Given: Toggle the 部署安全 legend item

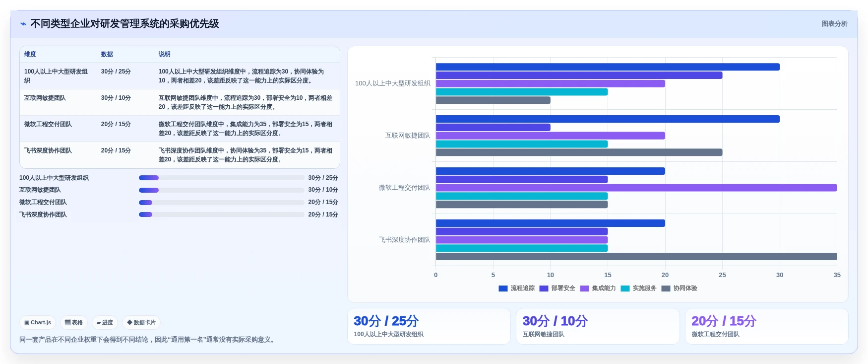Looking at the screenshot, I should point(557,288).
